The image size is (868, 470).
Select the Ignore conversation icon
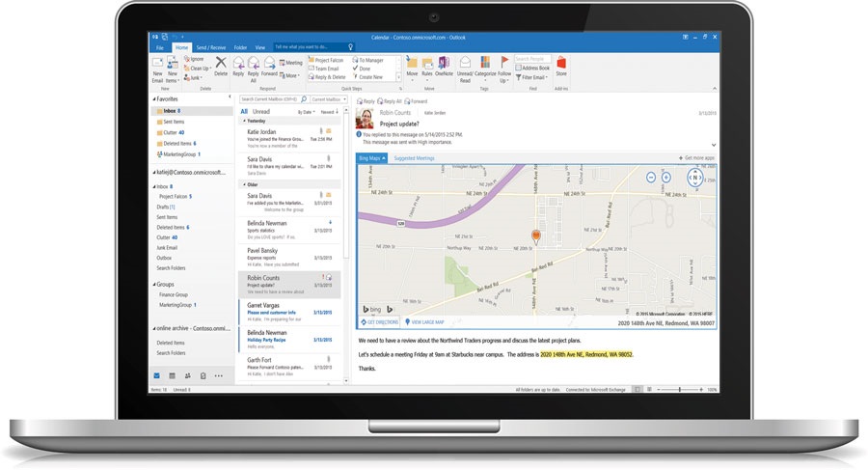coord(194,59)
